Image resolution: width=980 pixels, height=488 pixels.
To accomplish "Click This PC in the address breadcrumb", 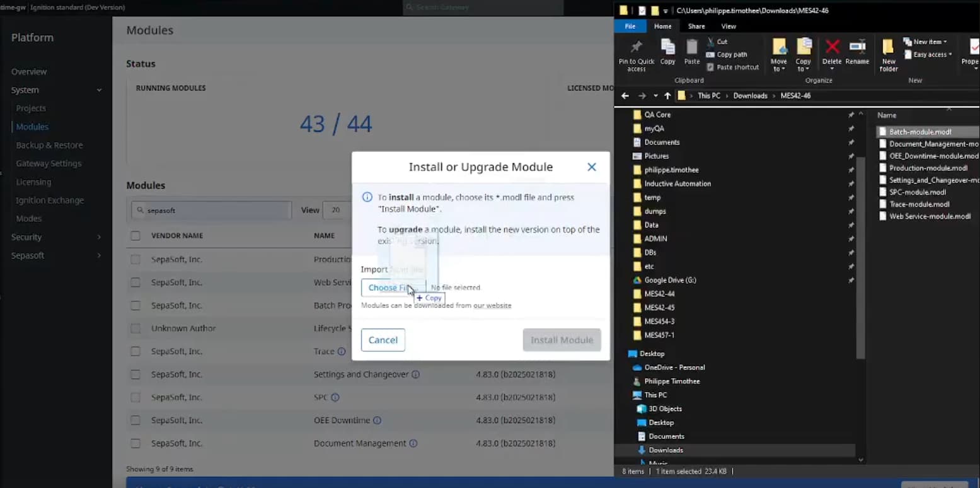I will (x=708, y=96).
